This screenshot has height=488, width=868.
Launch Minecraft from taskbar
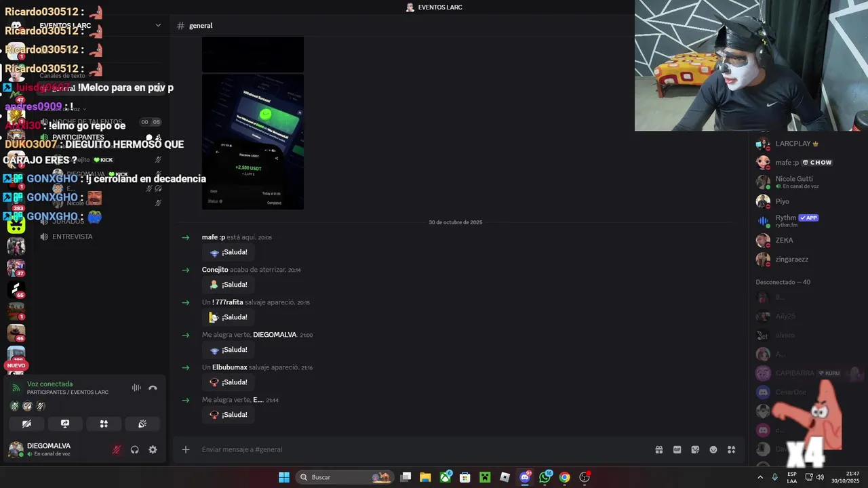pyautogui.click(x=485, y=477)
